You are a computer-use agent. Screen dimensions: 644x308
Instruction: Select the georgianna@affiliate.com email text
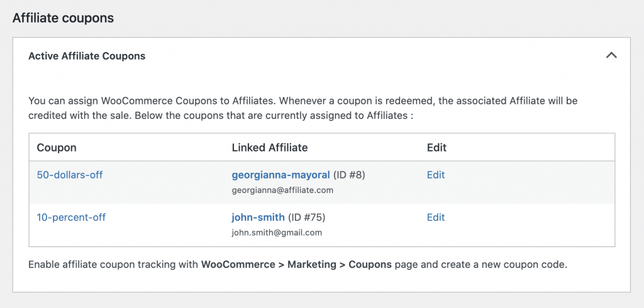point(282,190)
